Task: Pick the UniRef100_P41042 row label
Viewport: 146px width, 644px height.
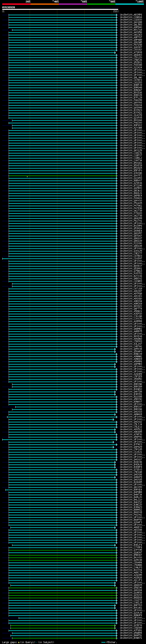Action: (131, 515)
